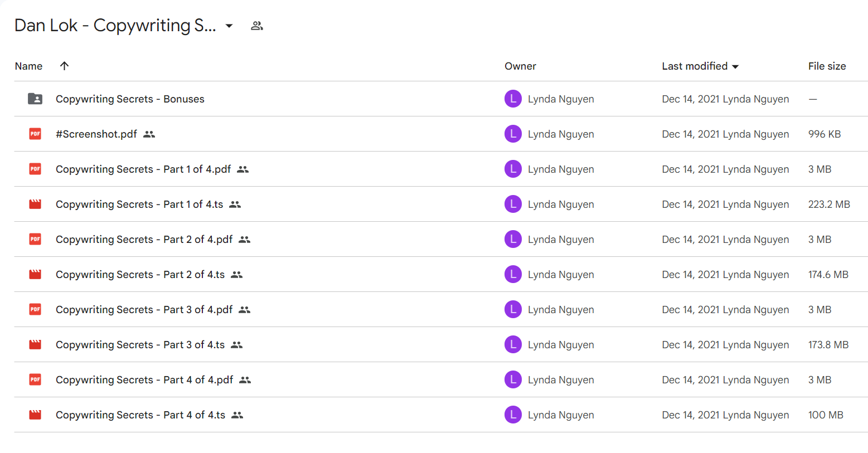Image resolution: width=868 pixels, height=453 pixels.
Task: Click the Last modified column header text
Action: 695,66
